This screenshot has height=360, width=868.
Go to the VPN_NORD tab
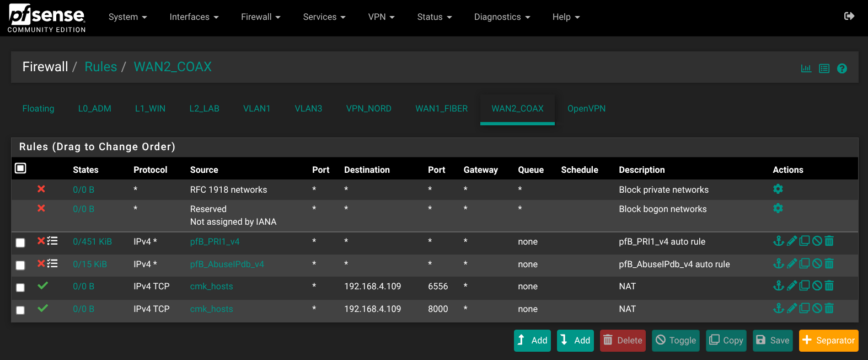point(369,109)
